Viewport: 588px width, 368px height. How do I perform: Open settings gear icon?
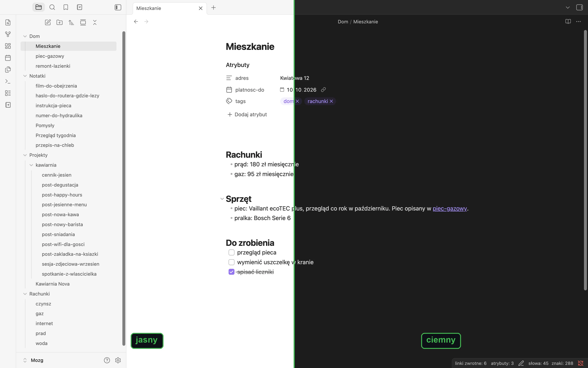(118, 360)
